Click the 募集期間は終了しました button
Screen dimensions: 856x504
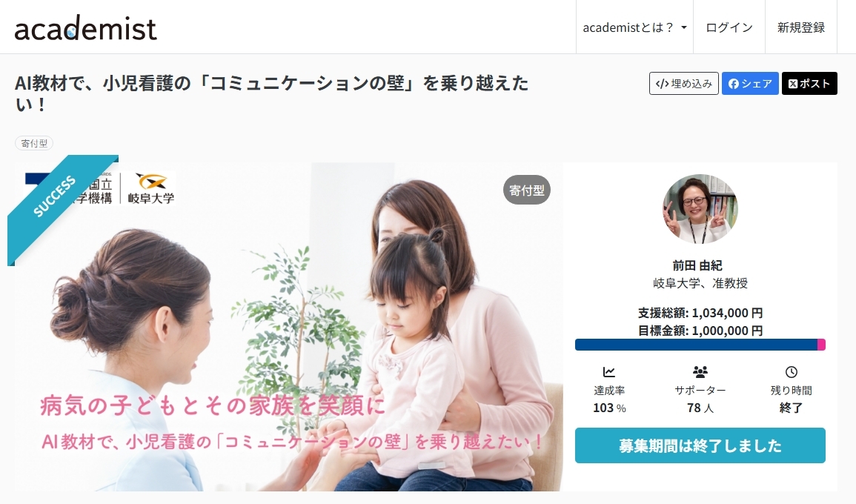click(700, 445)
